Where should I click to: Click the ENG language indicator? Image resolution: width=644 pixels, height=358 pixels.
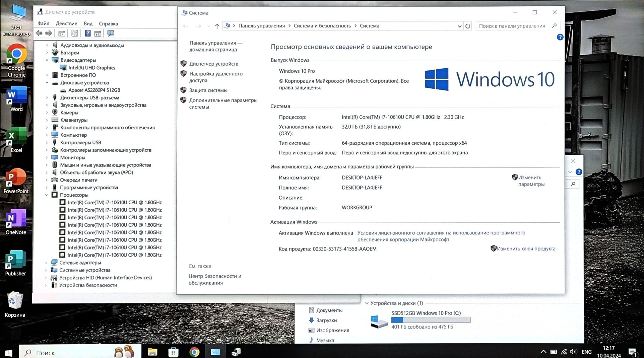[586, 352]
